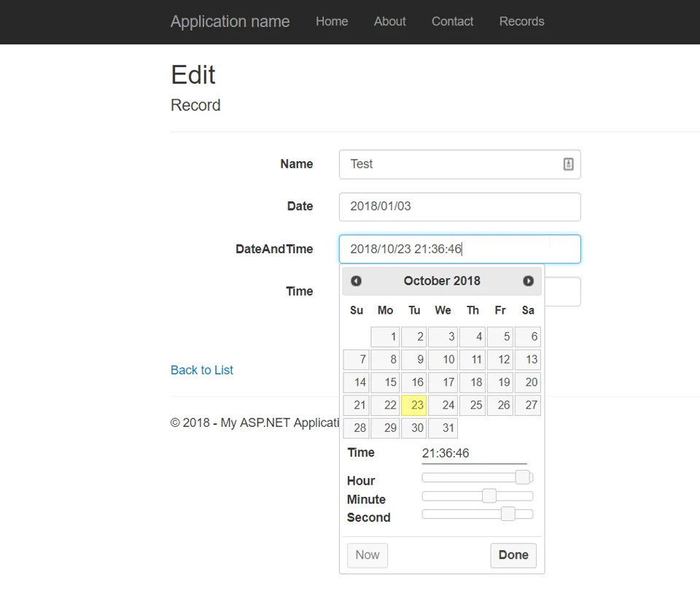Viewport: 700px width, 602px height.
Task: Select October 18 in calendar
Action: pyautogui.click(x=472, y=382)
